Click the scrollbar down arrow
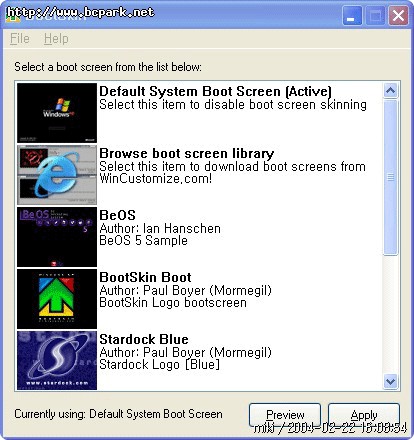414x440 pixels. 390,381
